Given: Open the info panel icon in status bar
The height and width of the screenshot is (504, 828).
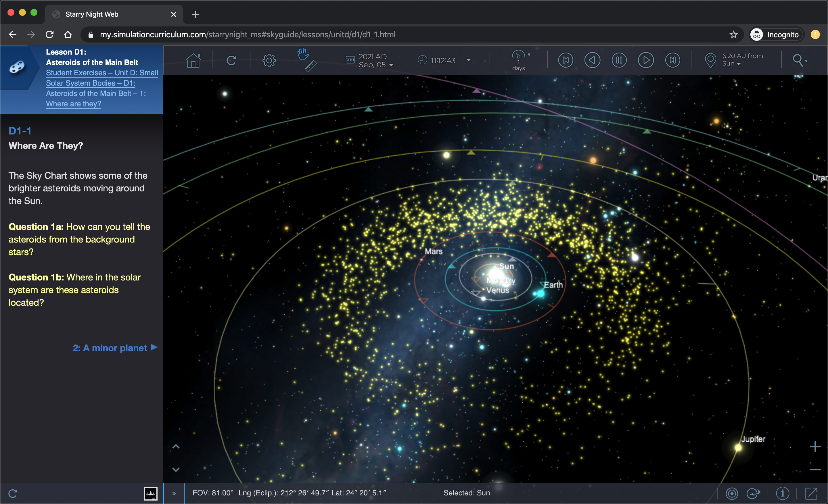Looking at the screenshot, I should click(783, 493).
